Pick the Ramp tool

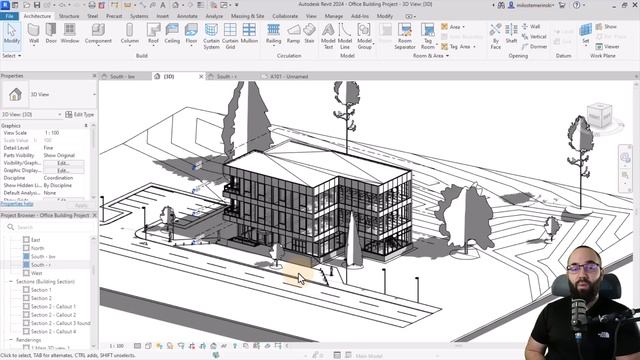(x=293, y=33)
